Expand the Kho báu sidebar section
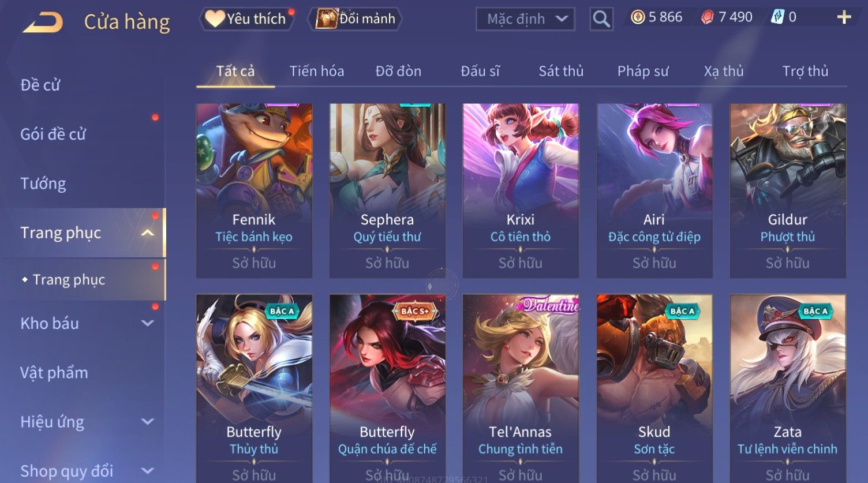The width and height of the screenshot is (868, 483). pyautogui.click(x=148, y=323)
